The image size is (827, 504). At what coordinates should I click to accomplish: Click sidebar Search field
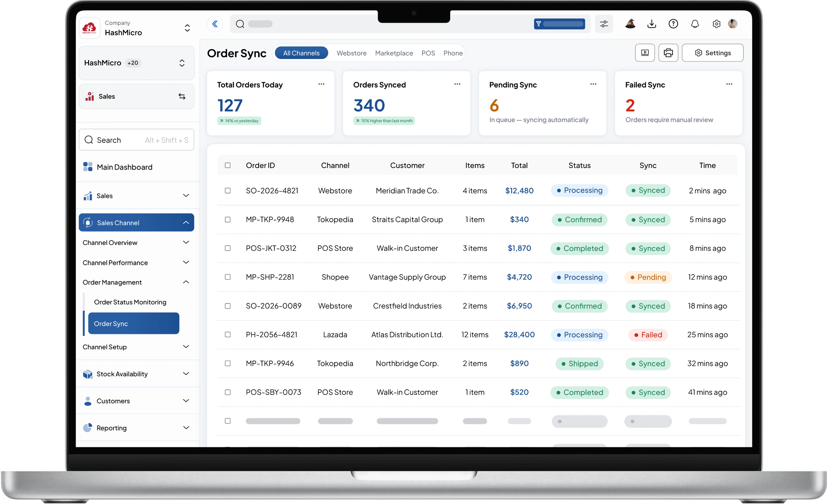click(137, 140)
